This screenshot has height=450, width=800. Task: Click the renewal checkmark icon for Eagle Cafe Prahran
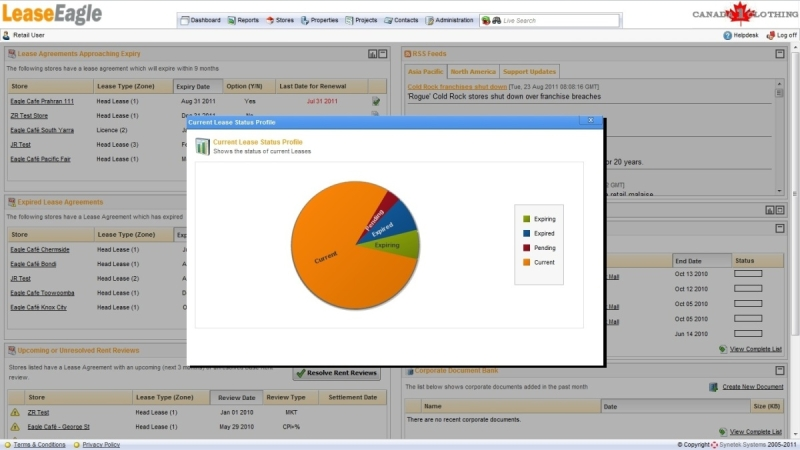tap(376, 102)
